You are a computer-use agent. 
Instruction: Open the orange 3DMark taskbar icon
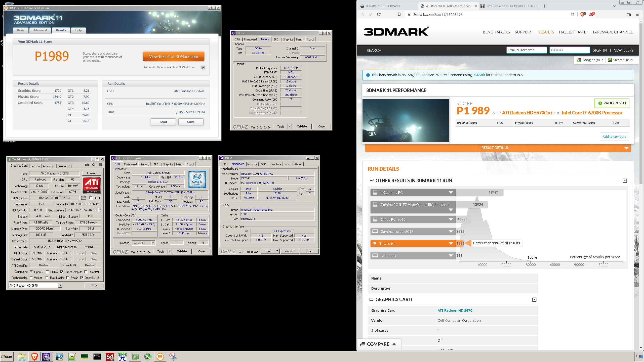pyautogui.click(x=160, y=356)
